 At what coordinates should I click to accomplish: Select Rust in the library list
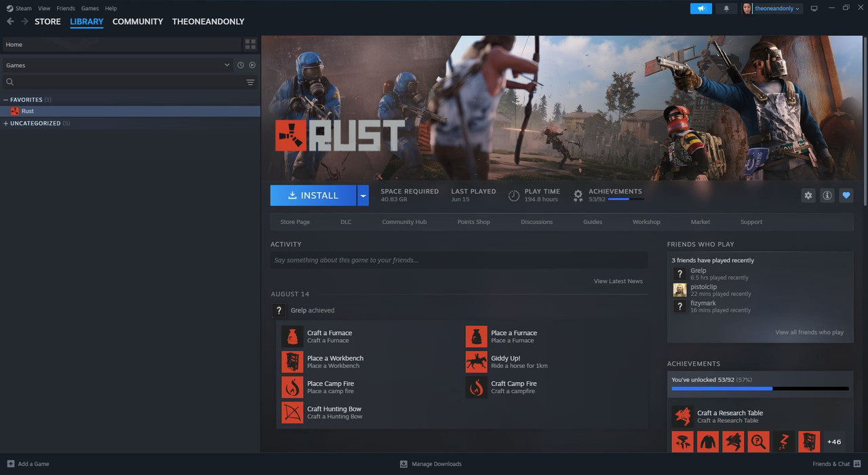pos(130,111)
